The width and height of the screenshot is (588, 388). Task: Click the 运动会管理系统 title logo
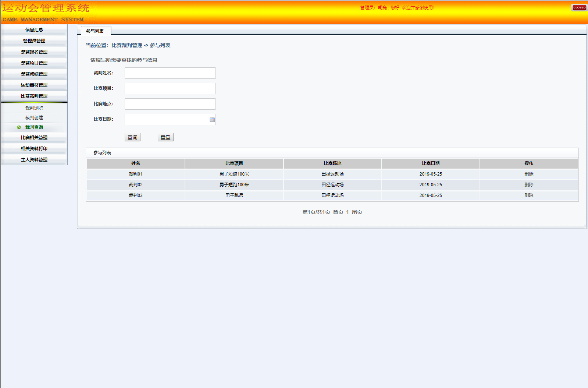(x=46, y=8)
